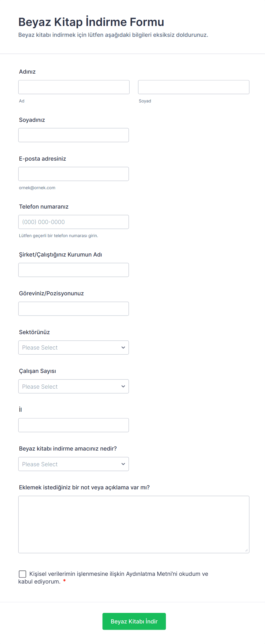This screenshot has width=265, height=644.
Task: Click the Ad first name field
Action: [74, 87]
